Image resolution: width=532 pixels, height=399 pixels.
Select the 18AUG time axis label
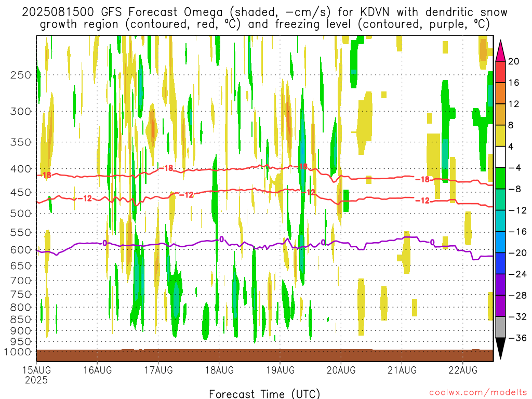point(219,370)
